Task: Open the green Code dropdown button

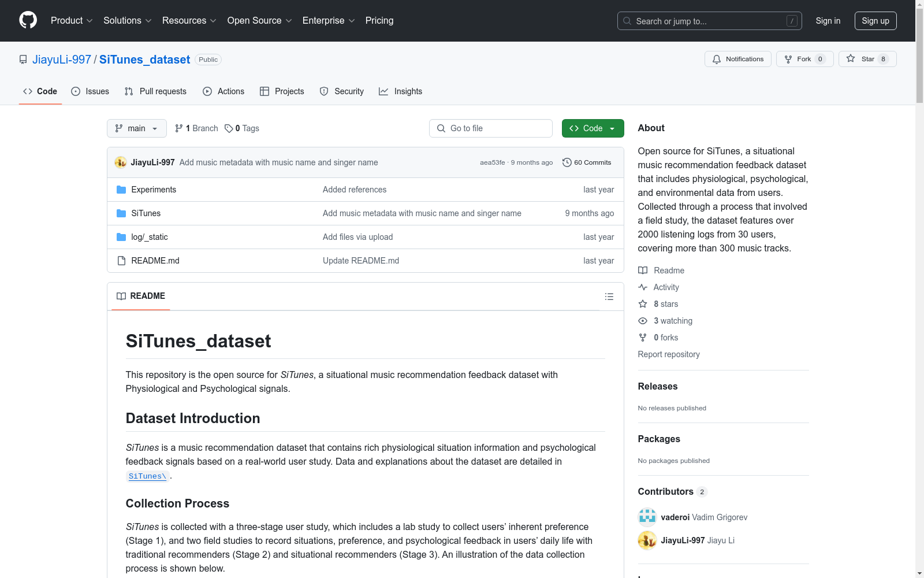Action: [593, 128]
